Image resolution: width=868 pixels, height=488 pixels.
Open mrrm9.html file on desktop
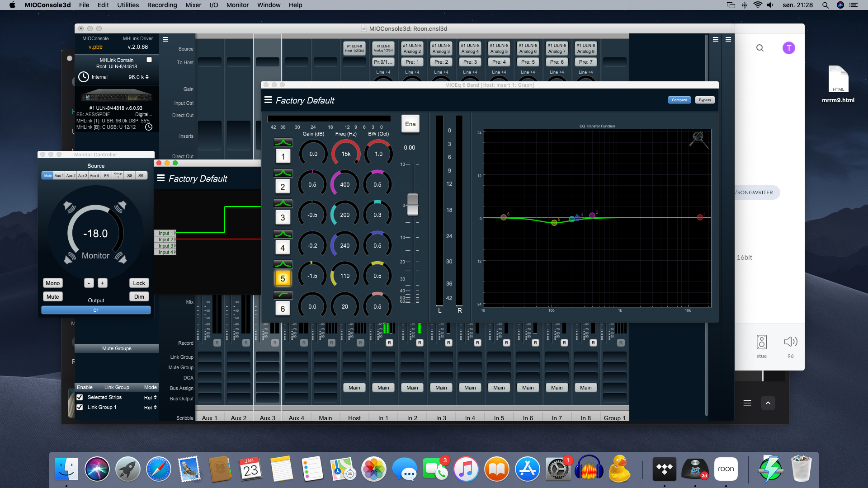click(838, 84)
